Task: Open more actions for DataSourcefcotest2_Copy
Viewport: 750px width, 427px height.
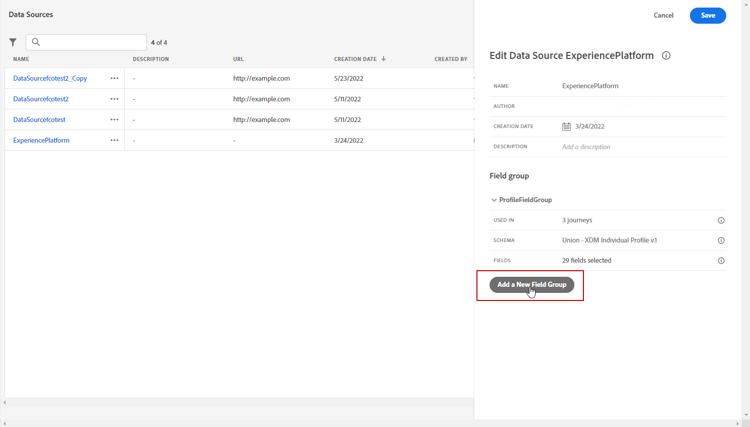Action: (114, 78)
